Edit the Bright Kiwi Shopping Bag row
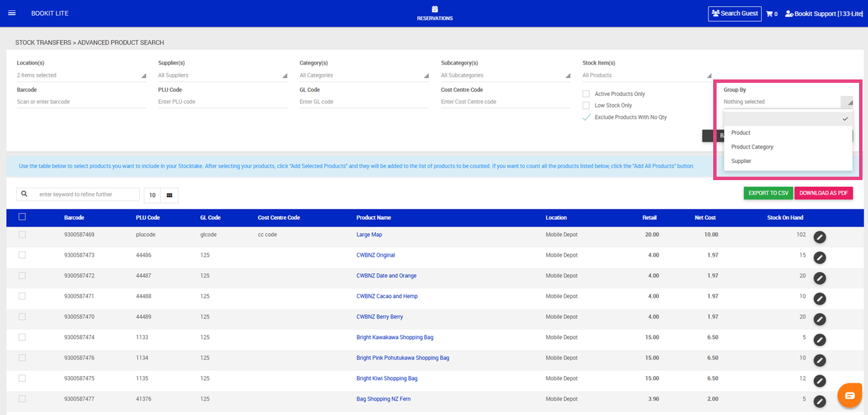 [819, 381]
